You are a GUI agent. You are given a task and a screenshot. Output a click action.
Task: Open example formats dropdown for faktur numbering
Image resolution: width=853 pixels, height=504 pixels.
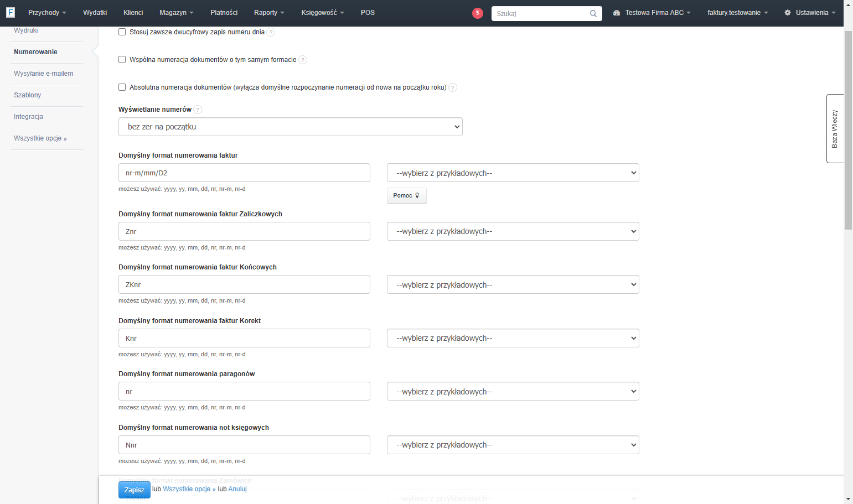(x=513, y=173)
